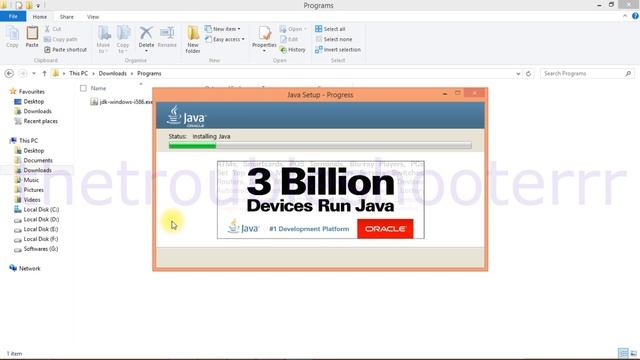Expand the arrow after This PC in the address bar
Image resolution: width=640 pixels, height=360 pixels.
(93, 73)
